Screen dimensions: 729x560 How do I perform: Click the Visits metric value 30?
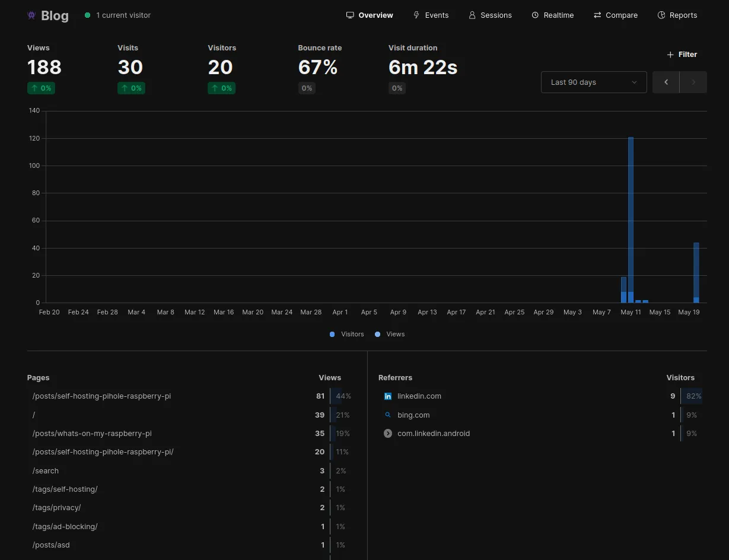tap(130, 68)
